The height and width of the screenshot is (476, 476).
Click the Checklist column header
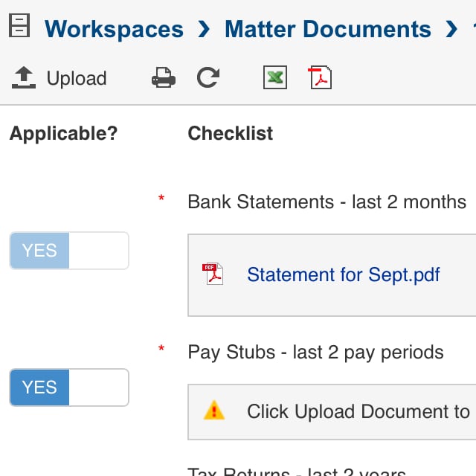(x=230, y=133)
